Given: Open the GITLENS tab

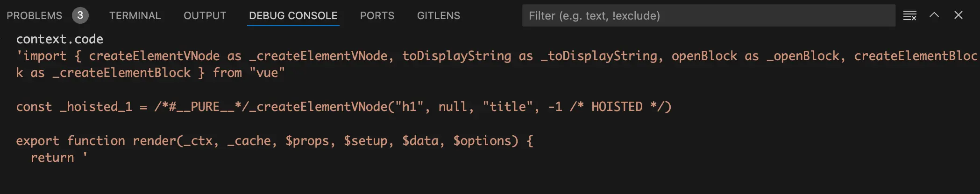Looking at the screenshot, I should pos(438,16).
